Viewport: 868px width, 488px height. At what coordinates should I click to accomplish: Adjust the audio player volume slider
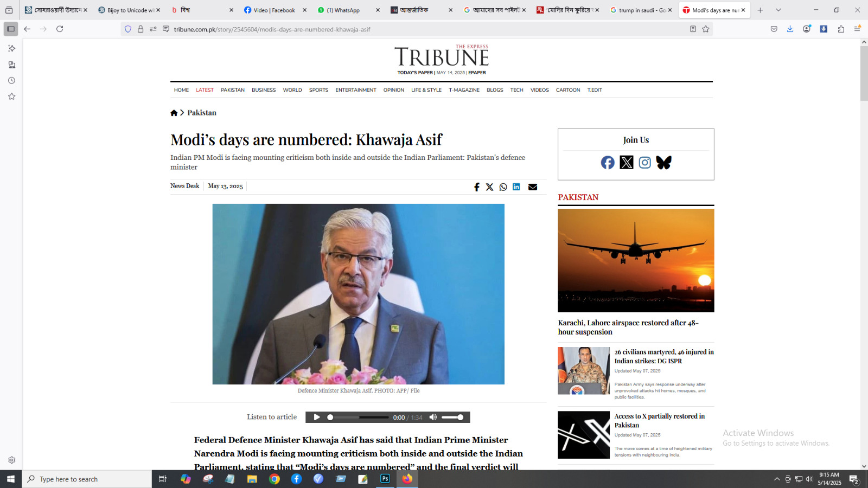tap(452, 418)
